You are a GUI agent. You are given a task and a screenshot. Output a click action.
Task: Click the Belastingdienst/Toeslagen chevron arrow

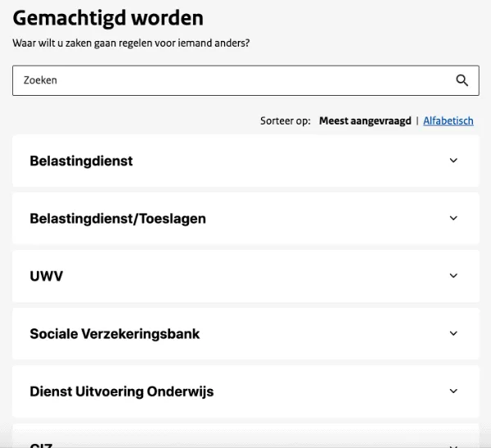click(454, 219)
